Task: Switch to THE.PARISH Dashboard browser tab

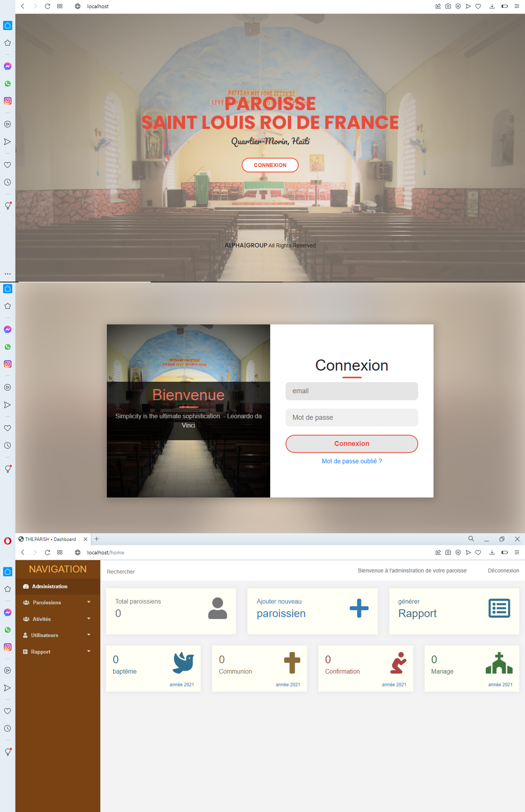Action: (x=50, y=539)
